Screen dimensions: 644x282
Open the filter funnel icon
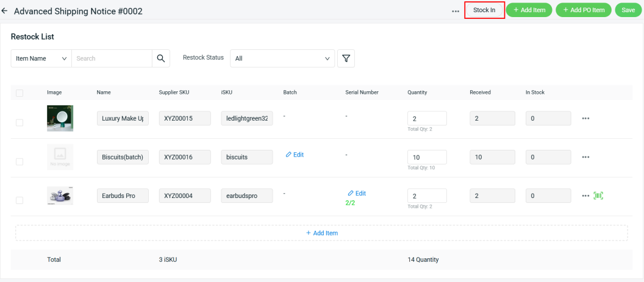coord(346,58)
